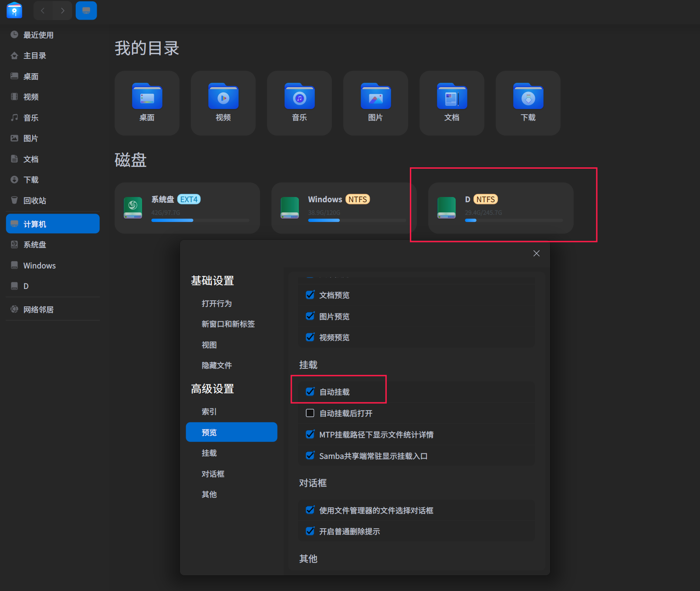Click the NTFS tag on Windows disk

(x=358, y=199)
